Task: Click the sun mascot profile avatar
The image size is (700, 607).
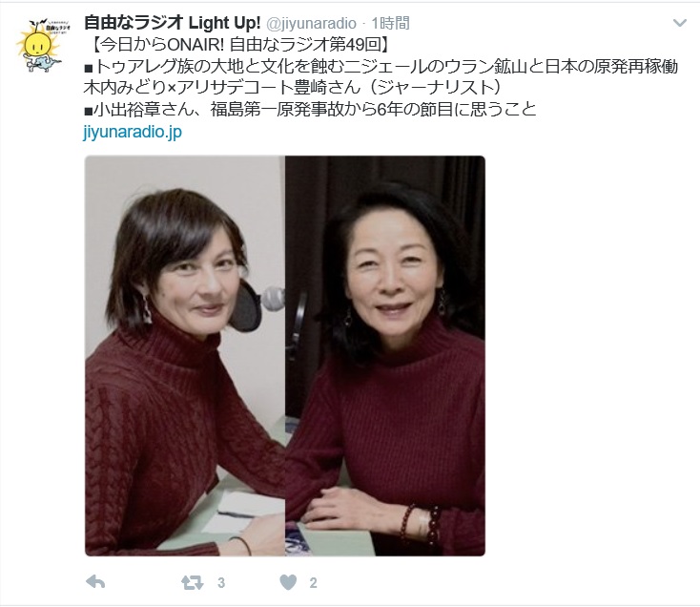Action: tap(41, 46)
